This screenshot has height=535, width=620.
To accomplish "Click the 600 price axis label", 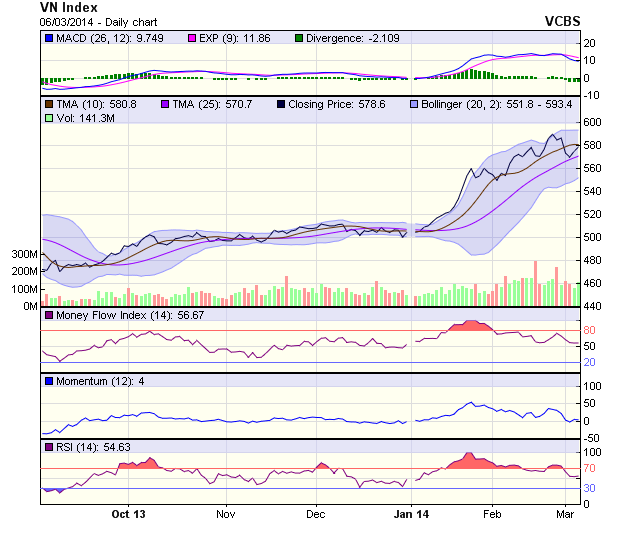I will [594, 122].
